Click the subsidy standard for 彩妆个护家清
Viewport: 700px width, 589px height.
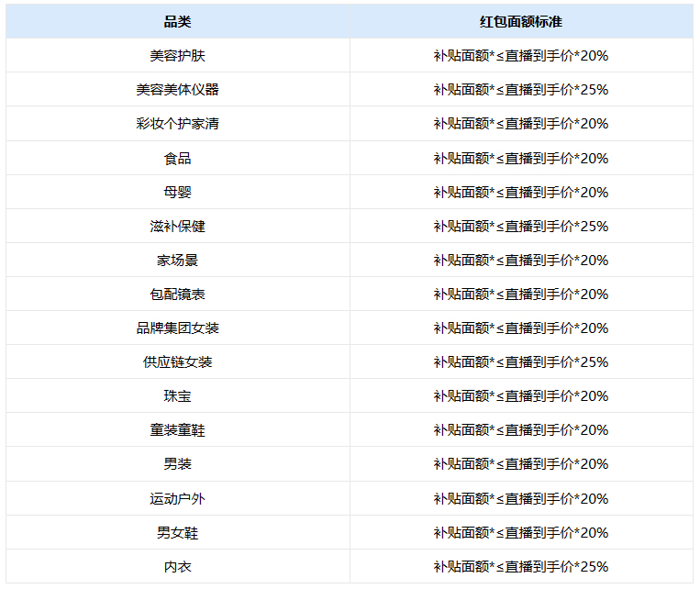(521, 124)
